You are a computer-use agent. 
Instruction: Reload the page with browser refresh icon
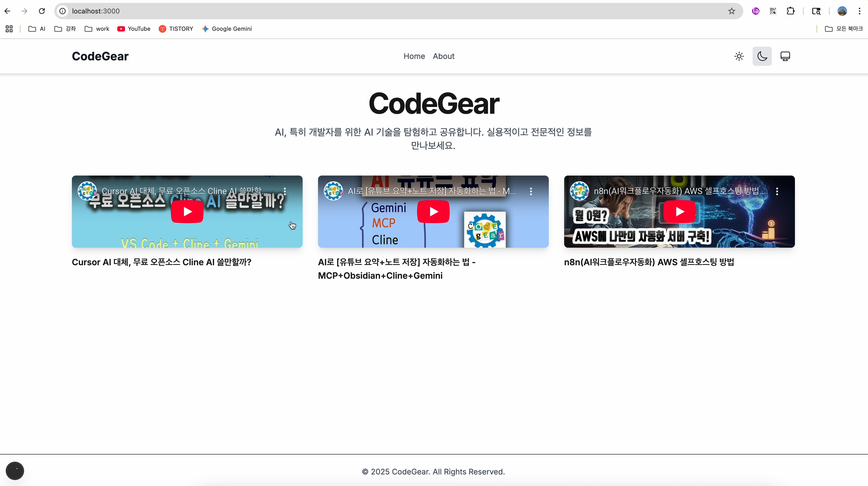[42, 11]
